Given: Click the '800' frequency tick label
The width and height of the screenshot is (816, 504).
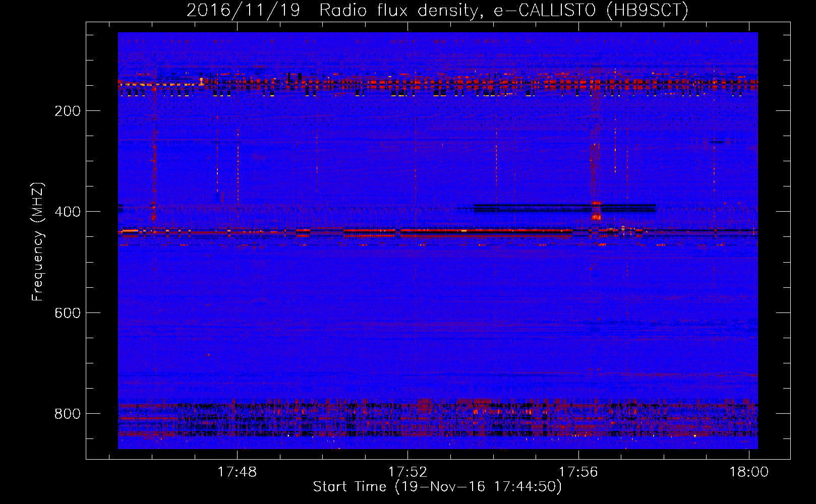Looking at the screenshot, I should click(x=68, y=414).
